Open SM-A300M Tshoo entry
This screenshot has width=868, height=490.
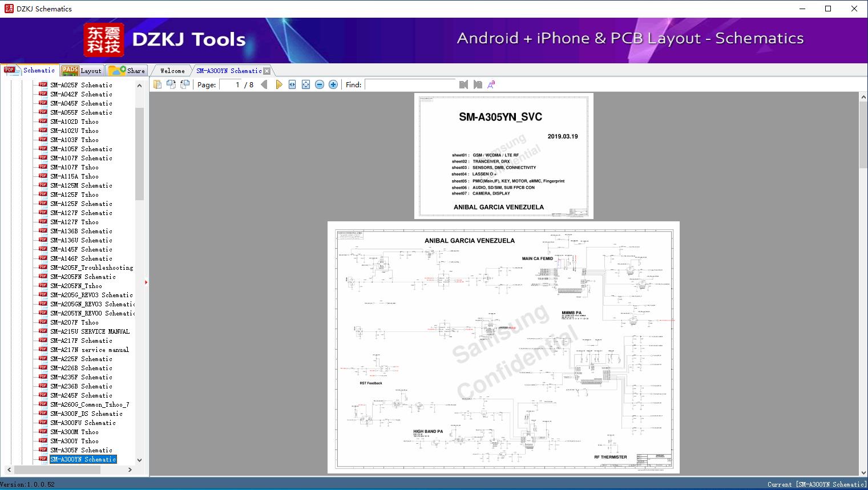(x=74, y=432)
